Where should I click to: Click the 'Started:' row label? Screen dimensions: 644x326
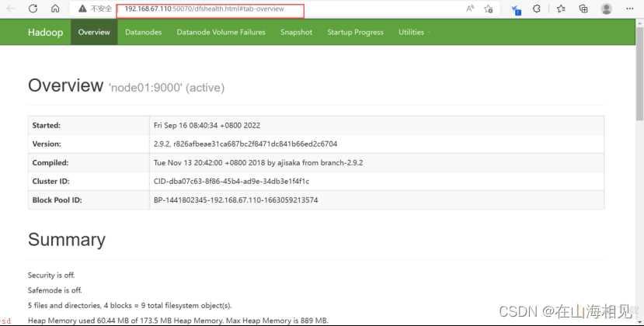(47, 125)
